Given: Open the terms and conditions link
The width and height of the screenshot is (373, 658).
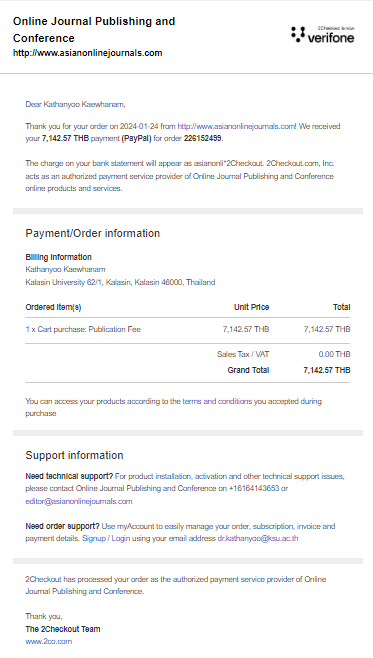Looking at the screenshot, I should (x=217, y=401).
